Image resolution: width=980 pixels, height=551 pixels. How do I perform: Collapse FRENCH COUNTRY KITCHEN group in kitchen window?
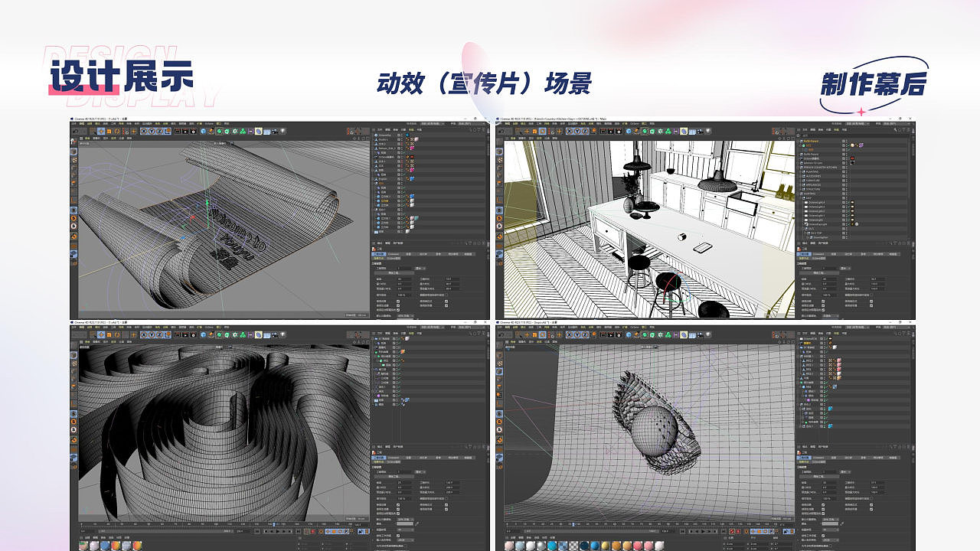pos(798,168)
